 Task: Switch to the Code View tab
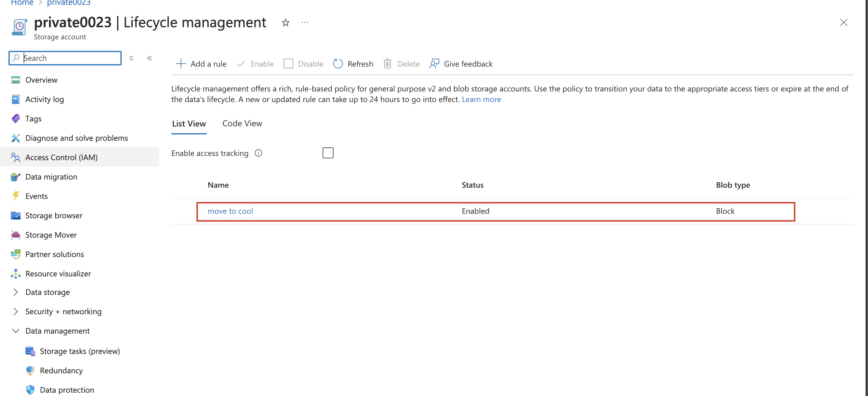pos(242,123)
